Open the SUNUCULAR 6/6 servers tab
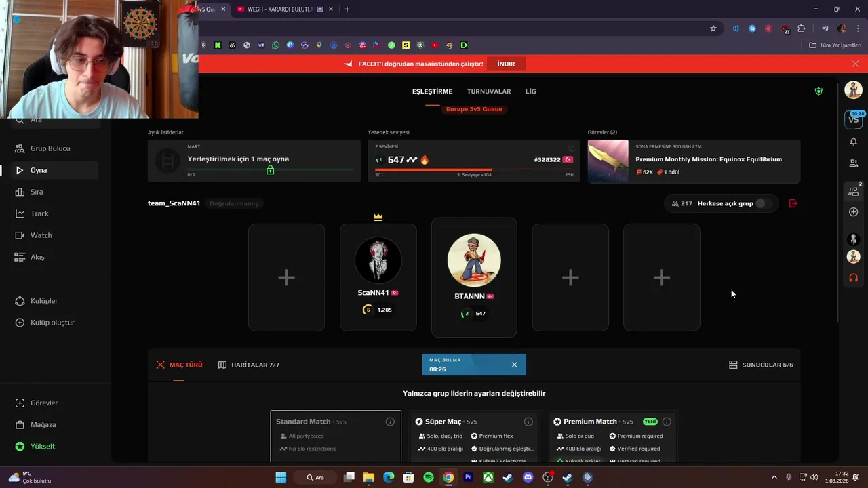Screen dimensions: 868x488 pos(761,365)
